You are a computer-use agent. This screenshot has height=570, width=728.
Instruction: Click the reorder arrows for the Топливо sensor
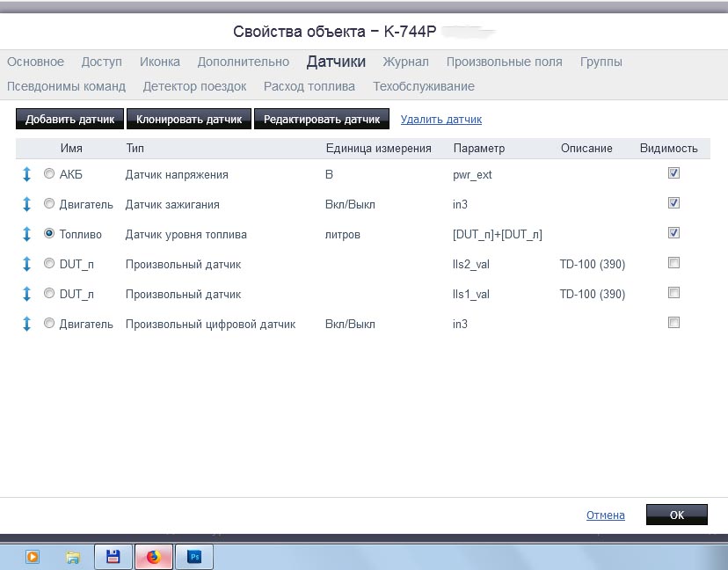point(26,234)
